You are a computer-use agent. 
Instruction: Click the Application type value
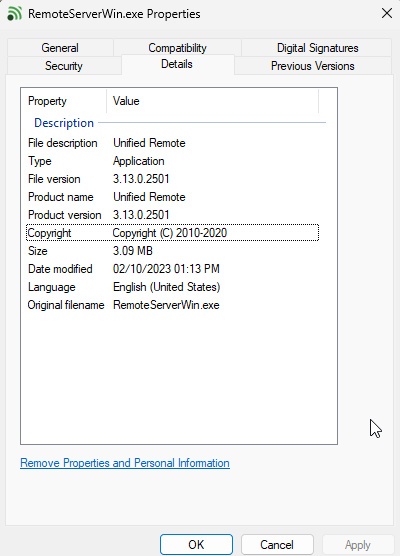pyautogui.click(x=139, y=161)
